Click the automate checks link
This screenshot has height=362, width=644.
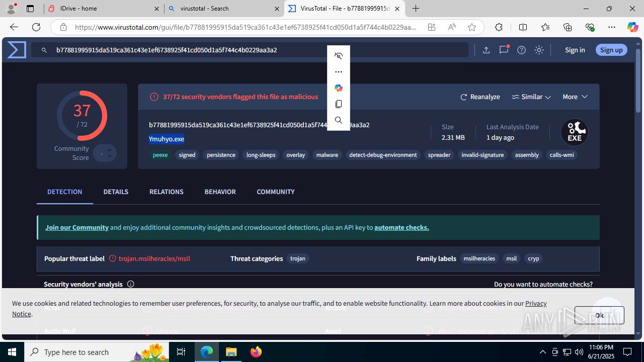pyautogui.click(x=401, y=227)
